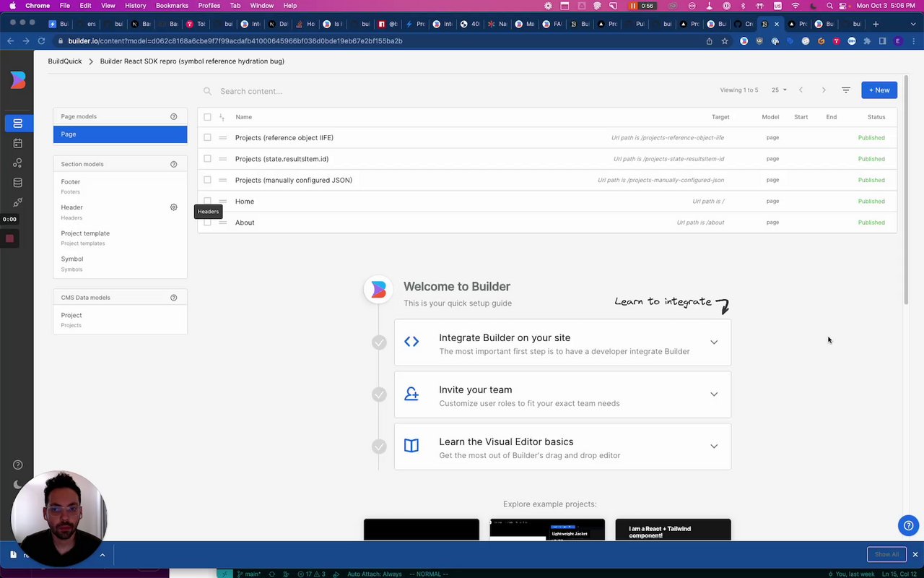924x578 pixels.
Task: Open the calendar icon in the left sidebar
Action: point(17,143)
